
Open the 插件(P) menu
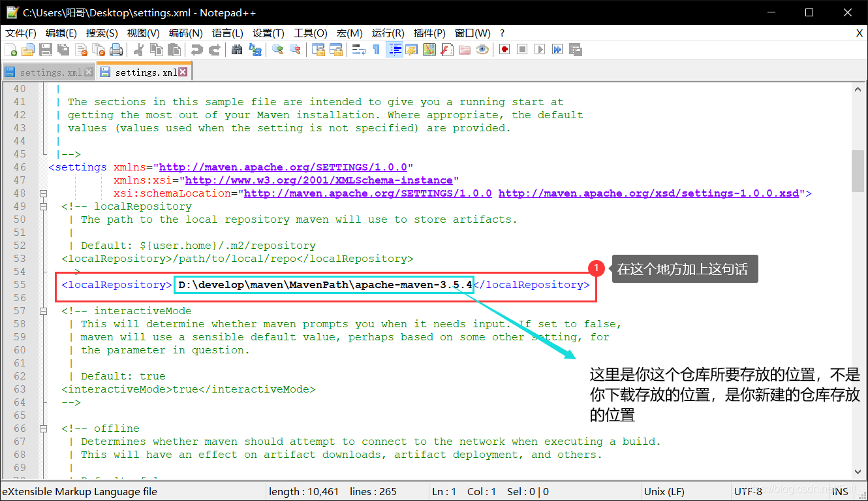point(429,33)
